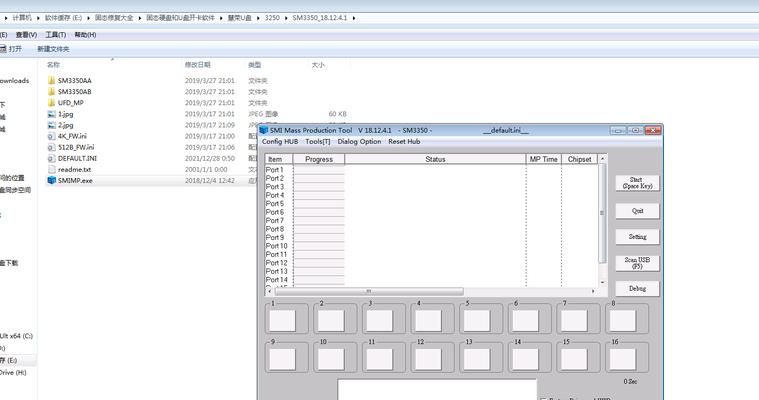Click port slot box 8

point(622,321)
